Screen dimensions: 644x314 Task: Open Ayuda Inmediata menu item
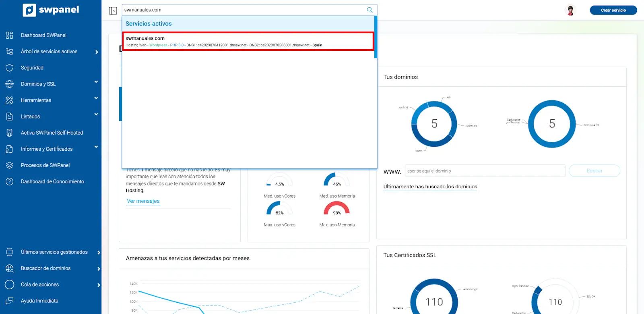[x=39, y=301]
